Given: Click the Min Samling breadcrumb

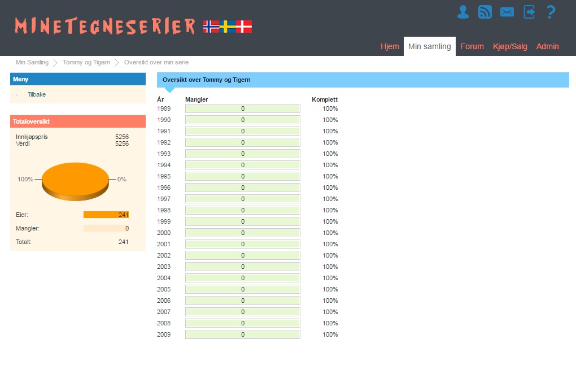Looking at the screenshot, I should click(x=32, y=62).
